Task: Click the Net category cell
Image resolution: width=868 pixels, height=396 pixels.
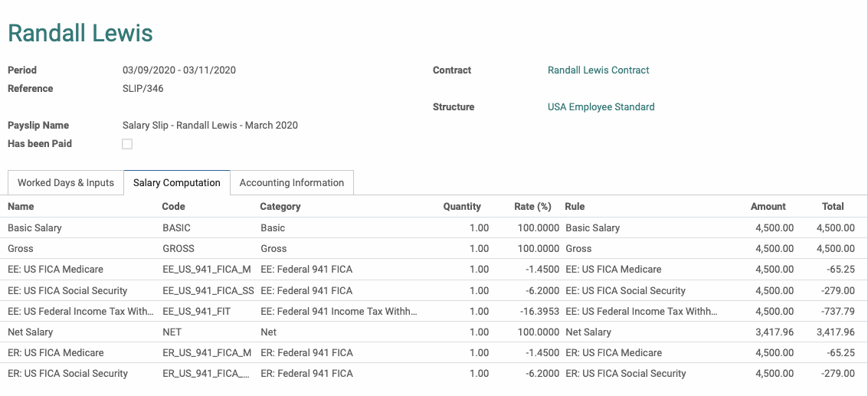Action: [268, 332]
